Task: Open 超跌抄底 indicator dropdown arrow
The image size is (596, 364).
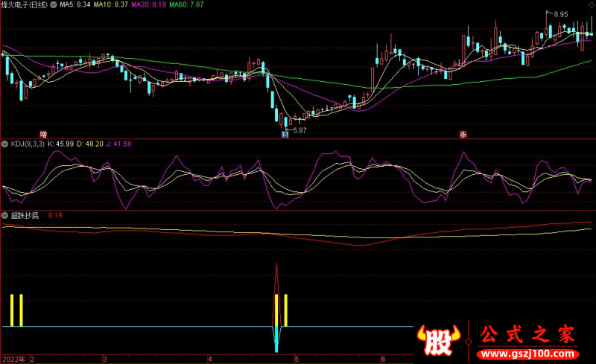Action: coord(4,215)
